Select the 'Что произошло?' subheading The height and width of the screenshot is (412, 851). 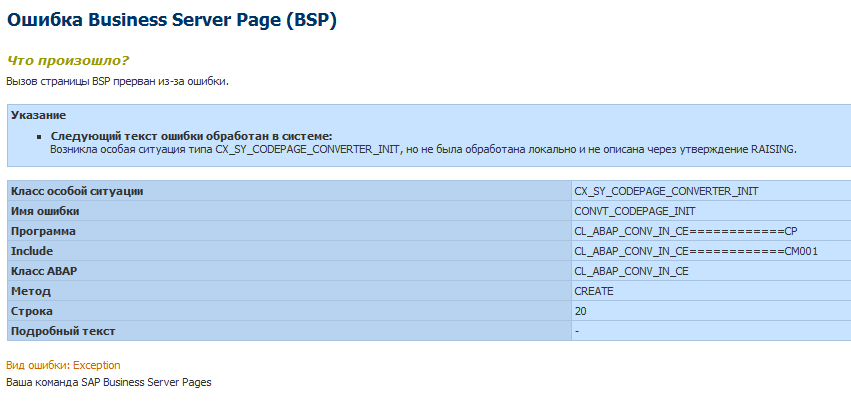(68, 60)
